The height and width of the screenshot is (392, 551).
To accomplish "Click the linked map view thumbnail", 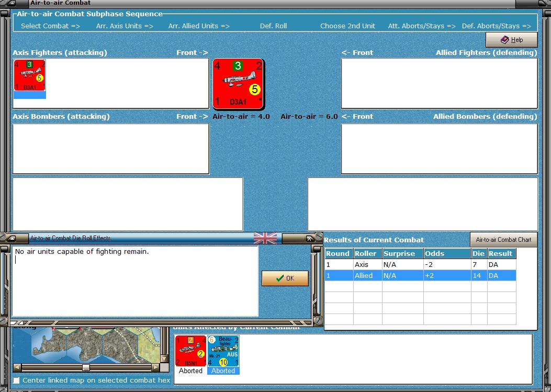I will click(86, 345).
